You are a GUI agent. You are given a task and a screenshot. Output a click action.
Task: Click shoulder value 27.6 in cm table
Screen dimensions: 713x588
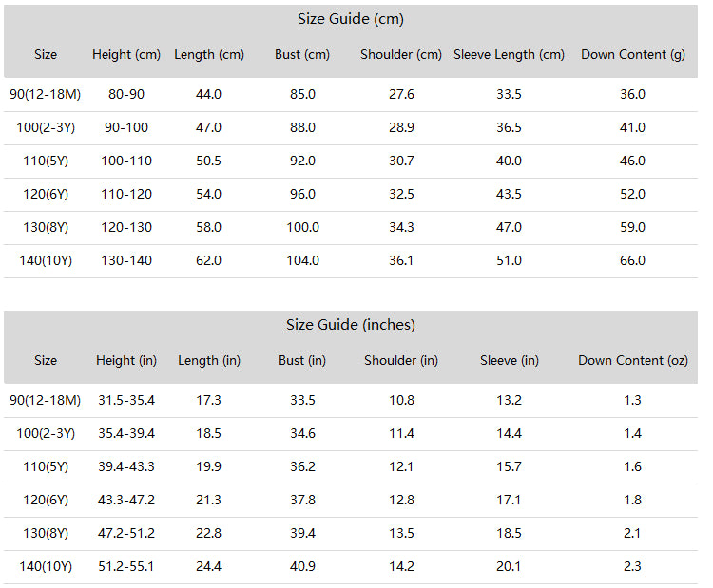401,94
